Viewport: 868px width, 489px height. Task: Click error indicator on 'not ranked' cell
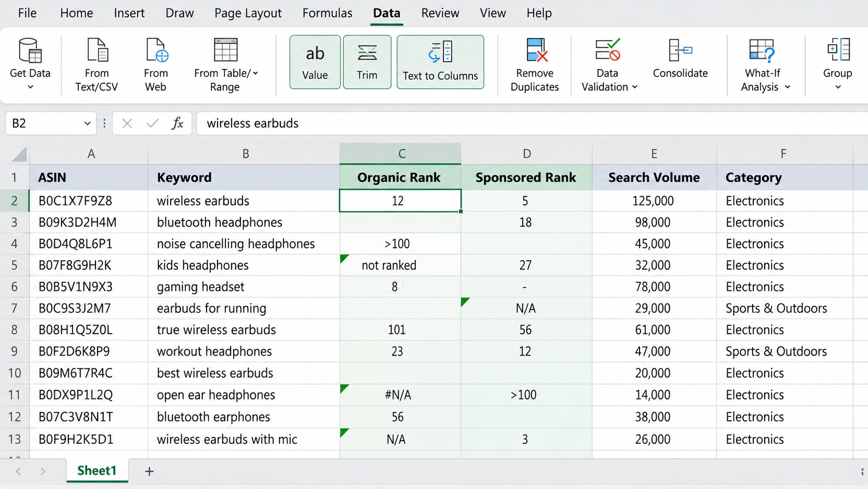[344, 258]
